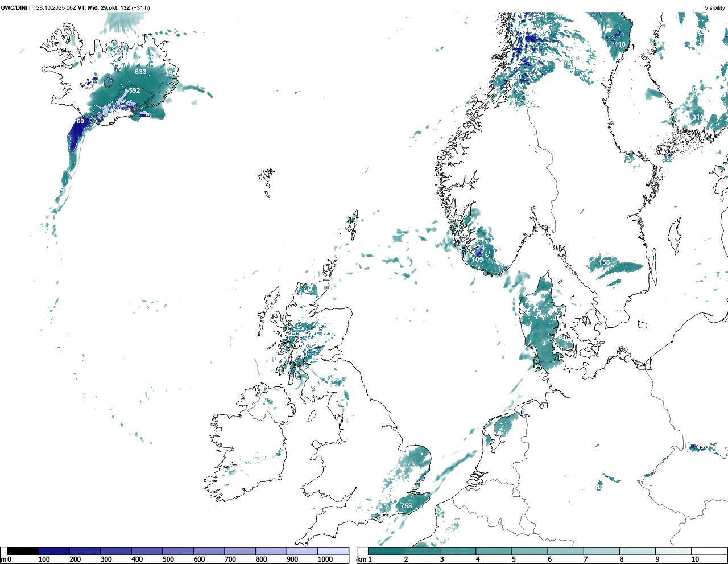Click the 'm' unit label on legend
Viewport: 728px width, 564px height.
tap(3, 559)
